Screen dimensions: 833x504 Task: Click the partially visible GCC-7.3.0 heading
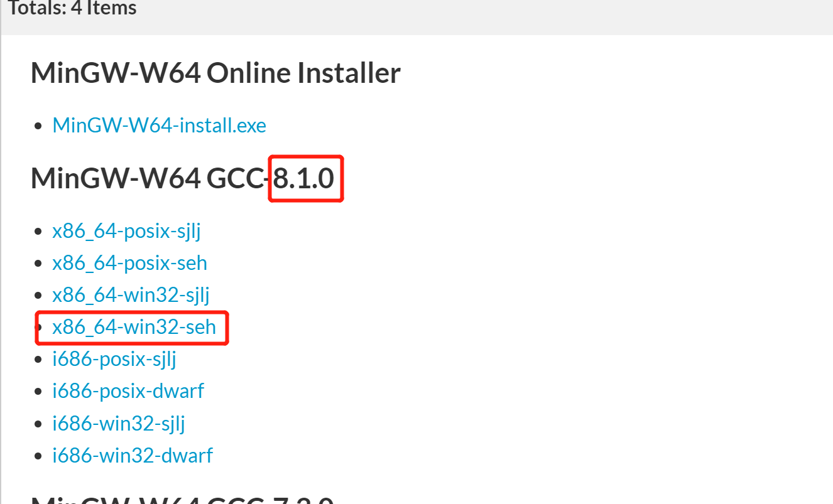pos(182,499)
